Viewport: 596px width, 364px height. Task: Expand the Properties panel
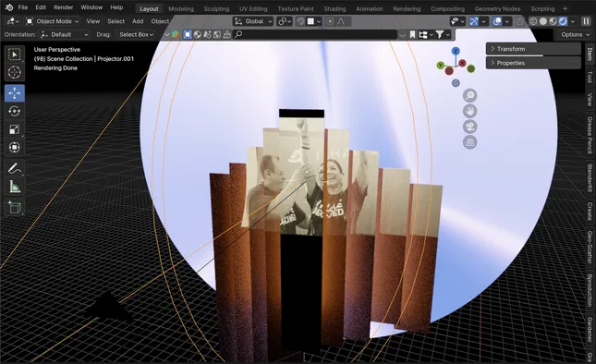533,63
